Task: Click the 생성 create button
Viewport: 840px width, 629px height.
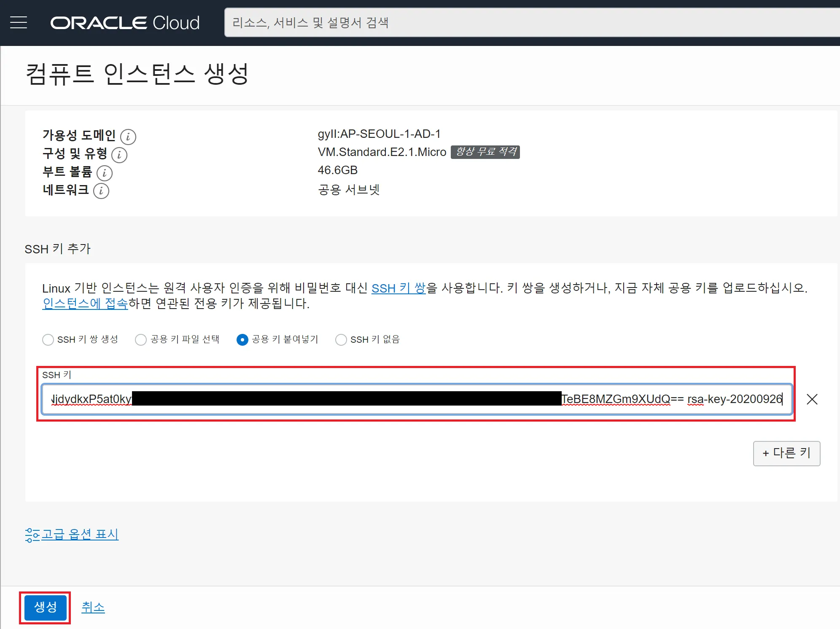Action: (45, 607)
